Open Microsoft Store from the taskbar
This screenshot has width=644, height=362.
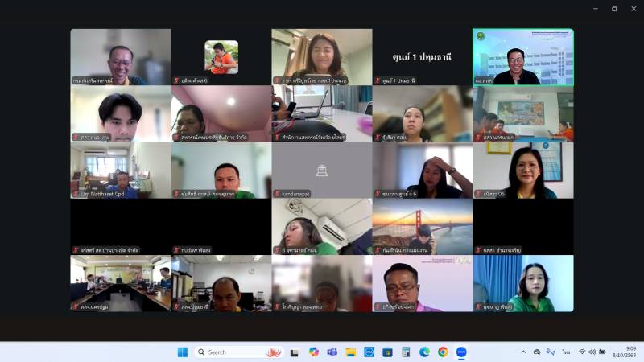(x=387, y=352)
